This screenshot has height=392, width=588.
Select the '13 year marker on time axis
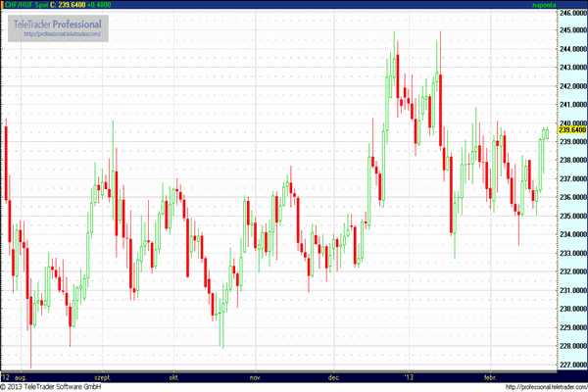tap(411, 376)
